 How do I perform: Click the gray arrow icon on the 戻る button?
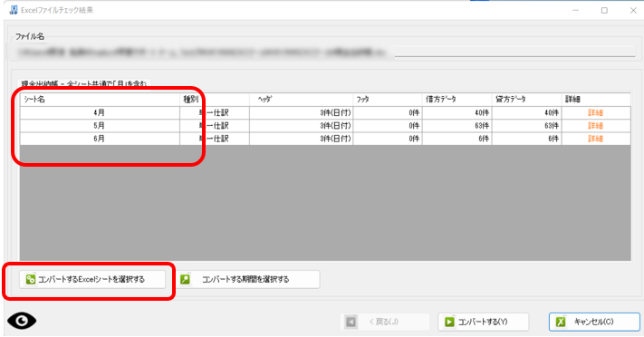tap(351, 322)
